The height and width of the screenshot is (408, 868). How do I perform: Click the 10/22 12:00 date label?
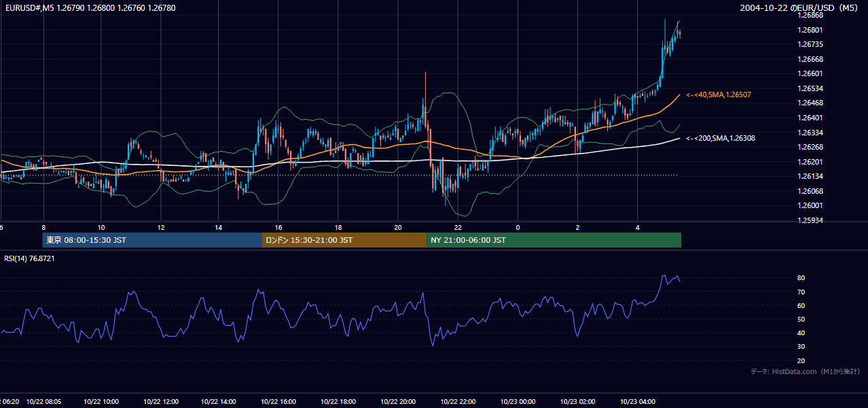(x=160, y=402)
